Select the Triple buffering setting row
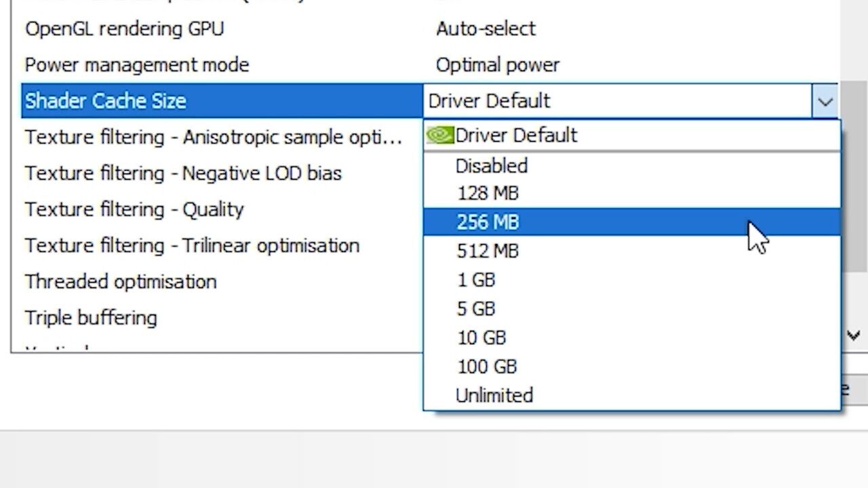Viewport: 868px width, 488px height. [91, 318]
